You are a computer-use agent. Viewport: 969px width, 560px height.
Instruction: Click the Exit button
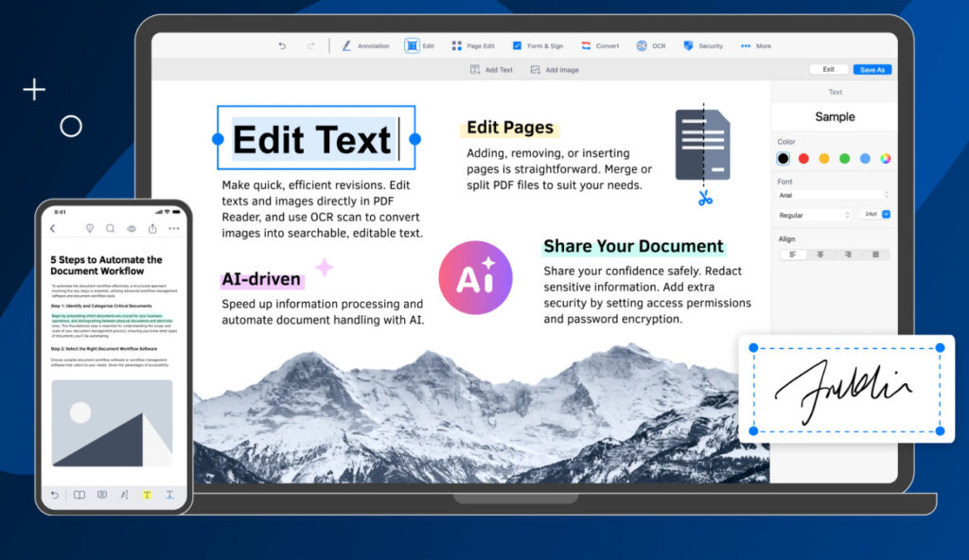(x=828, y=70)
